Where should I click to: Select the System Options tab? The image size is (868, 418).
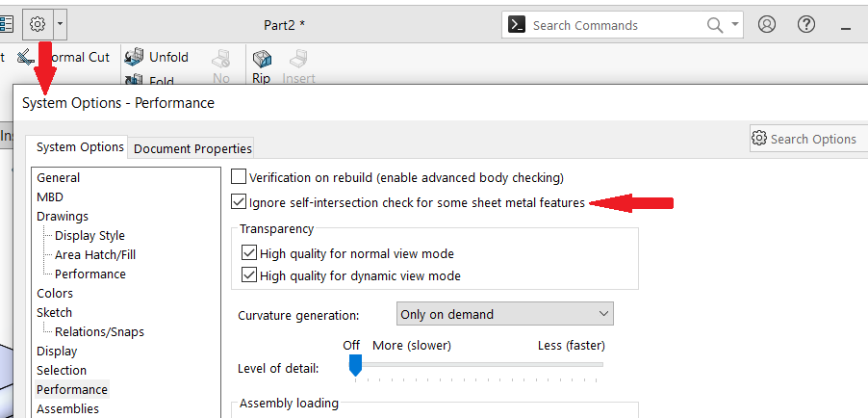pyautogui.click(x=80, y=147)
